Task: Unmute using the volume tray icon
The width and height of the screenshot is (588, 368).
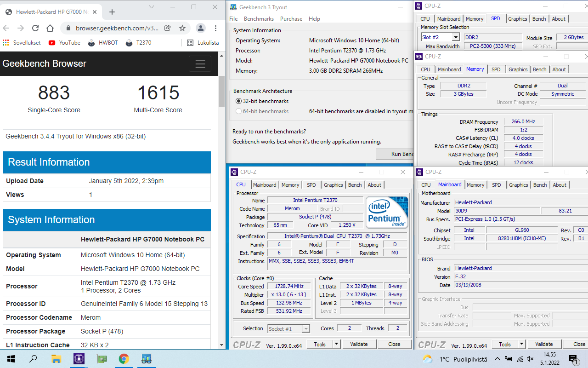Action: pyautogui.click(x=530, y=359)
